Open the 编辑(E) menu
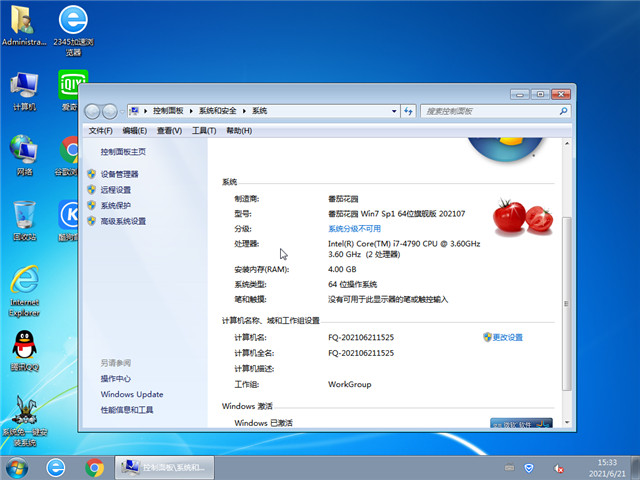640x480 pixels. (135, 131)
